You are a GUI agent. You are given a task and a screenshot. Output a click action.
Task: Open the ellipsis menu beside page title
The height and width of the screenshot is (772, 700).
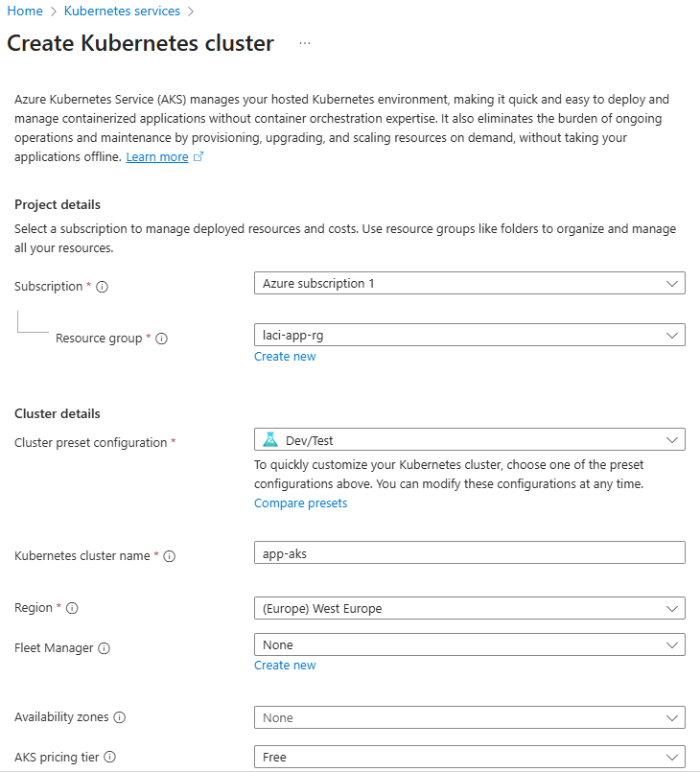(x=305, y=44)
